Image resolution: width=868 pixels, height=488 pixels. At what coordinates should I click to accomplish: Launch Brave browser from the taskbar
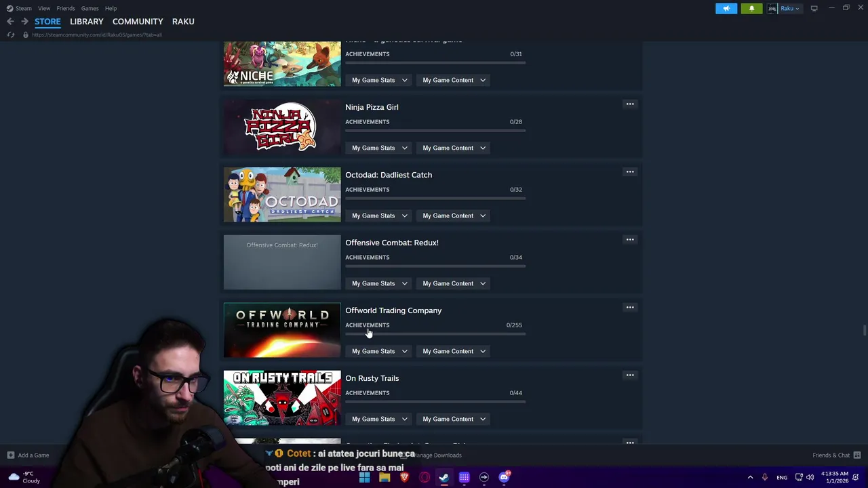(x=404, y=477)
